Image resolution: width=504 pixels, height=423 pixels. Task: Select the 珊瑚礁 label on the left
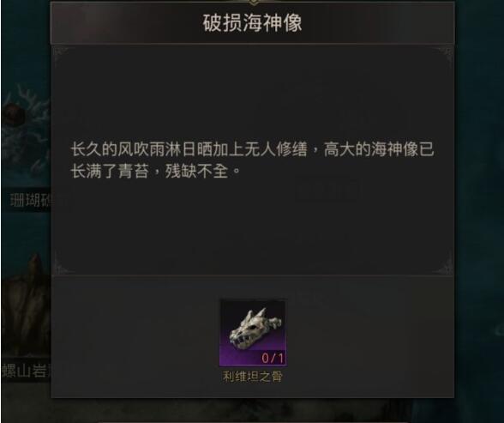coord(32,200)
